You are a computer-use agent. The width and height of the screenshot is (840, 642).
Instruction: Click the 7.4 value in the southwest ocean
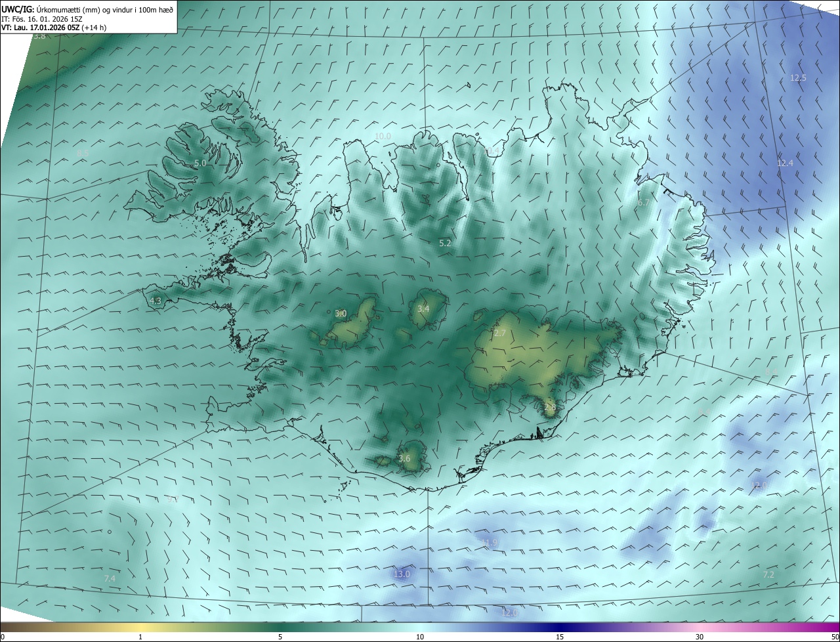point(110,578)
